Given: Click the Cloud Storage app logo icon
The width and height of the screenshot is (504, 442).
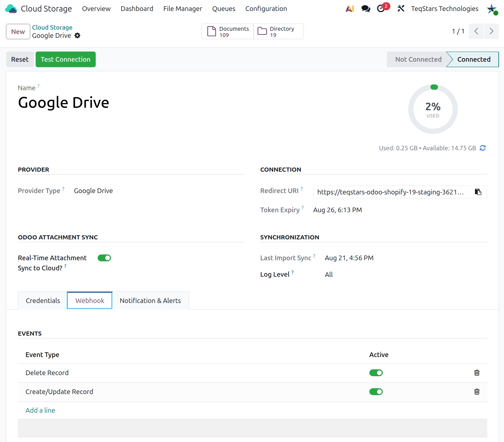Looking at the screenshot, I should 11,9.
